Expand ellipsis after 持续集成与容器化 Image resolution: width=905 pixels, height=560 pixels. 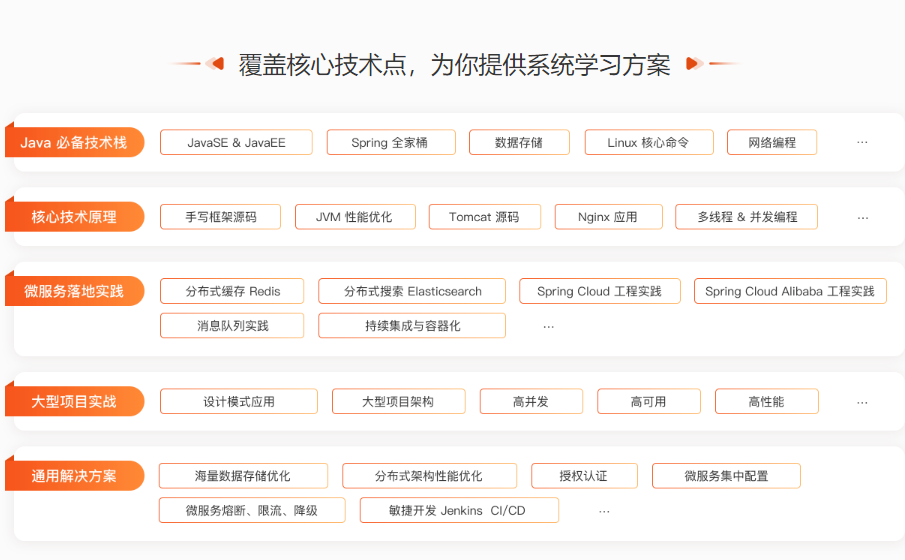coord(548,326)
